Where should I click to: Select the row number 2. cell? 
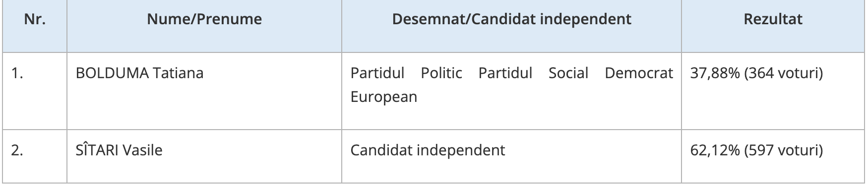35,156
